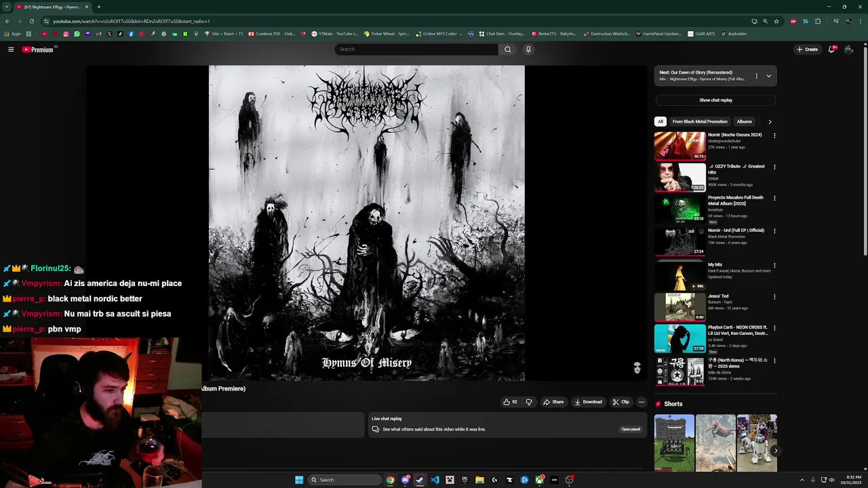Viewport: 868px width, 488px height.
Task: Click the Chrome address bar URL
Action: (x=132, y=21)
